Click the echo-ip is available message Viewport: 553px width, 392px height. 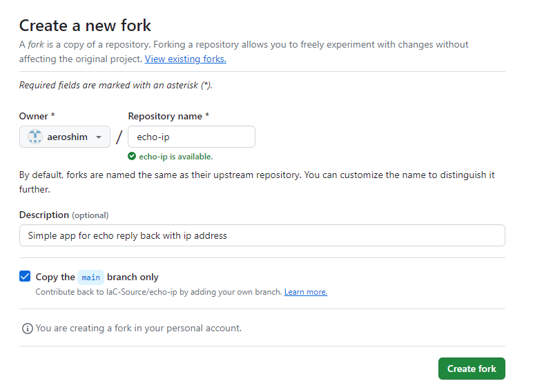pyautogui.click(x=175, y=157)
